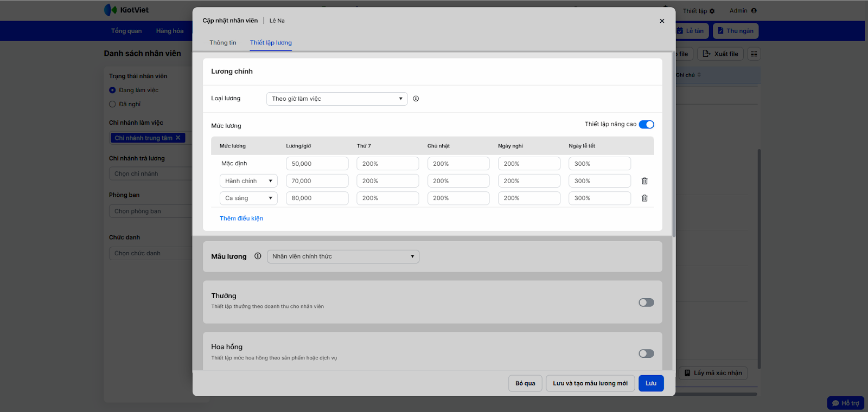Click the KiotViet logo
This screenshot has height=412, width=868.
pos(126,10)
